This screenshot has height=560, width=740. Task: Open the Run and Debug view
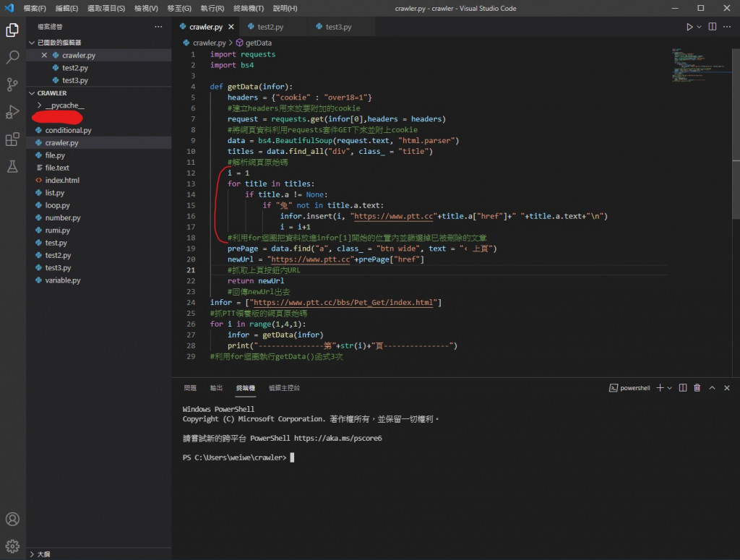pos(12,112)
